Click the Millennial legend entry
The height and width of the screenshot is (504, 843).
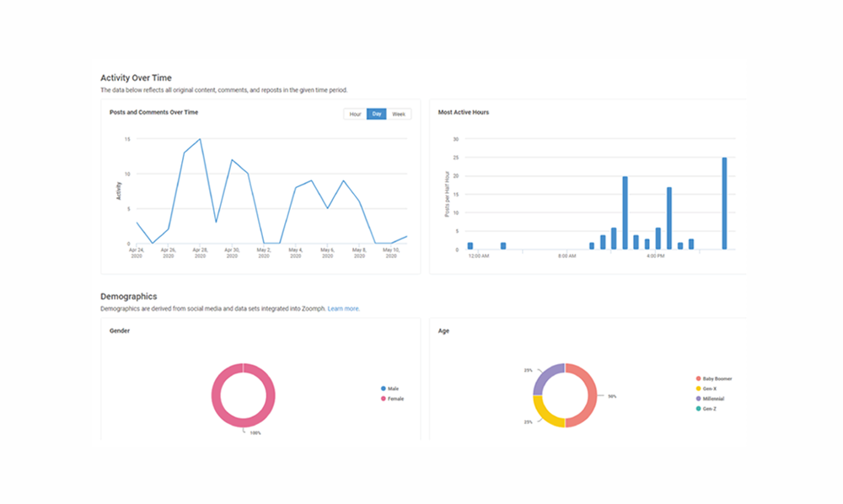click(711, 399)
